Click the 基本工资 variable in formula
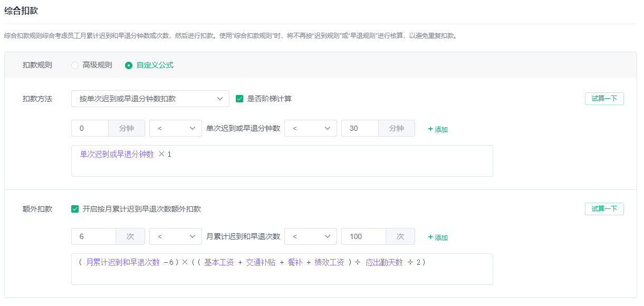 click(x=219, y=262)
